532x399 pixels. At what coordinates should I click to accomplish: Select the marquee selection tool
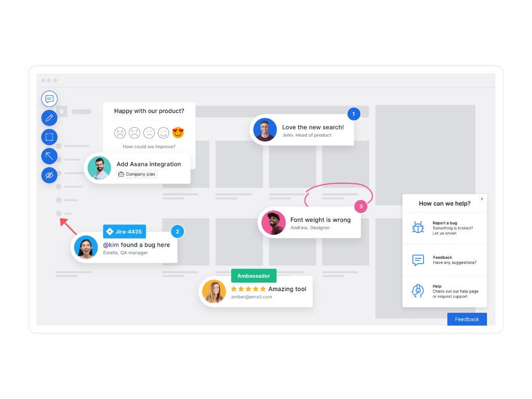pos(49,137)
